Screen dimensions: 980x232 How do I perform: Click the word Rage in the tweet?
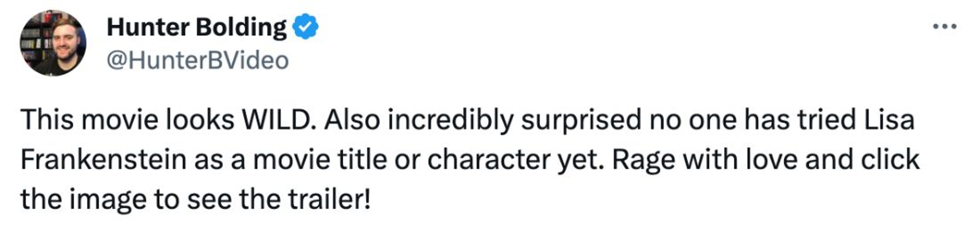(x=644, y=159)
